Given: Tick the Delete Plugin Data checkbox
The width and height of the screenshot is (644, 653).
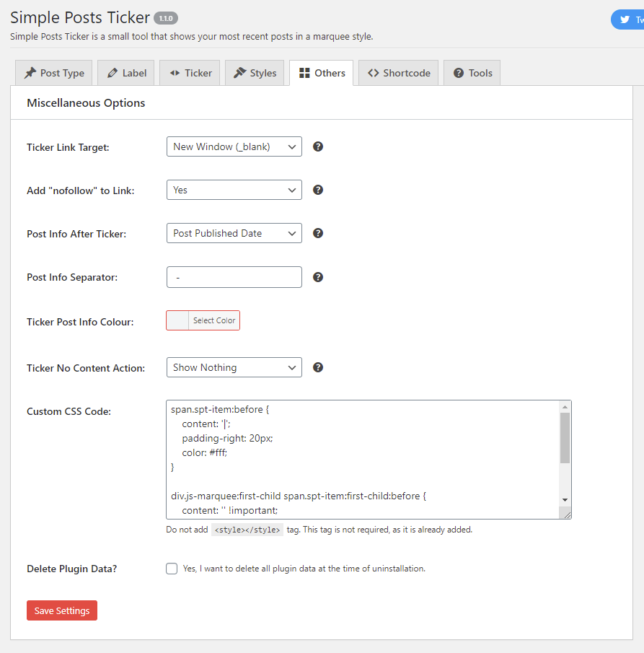Looking at the screenshot, I should coord(172,569).
